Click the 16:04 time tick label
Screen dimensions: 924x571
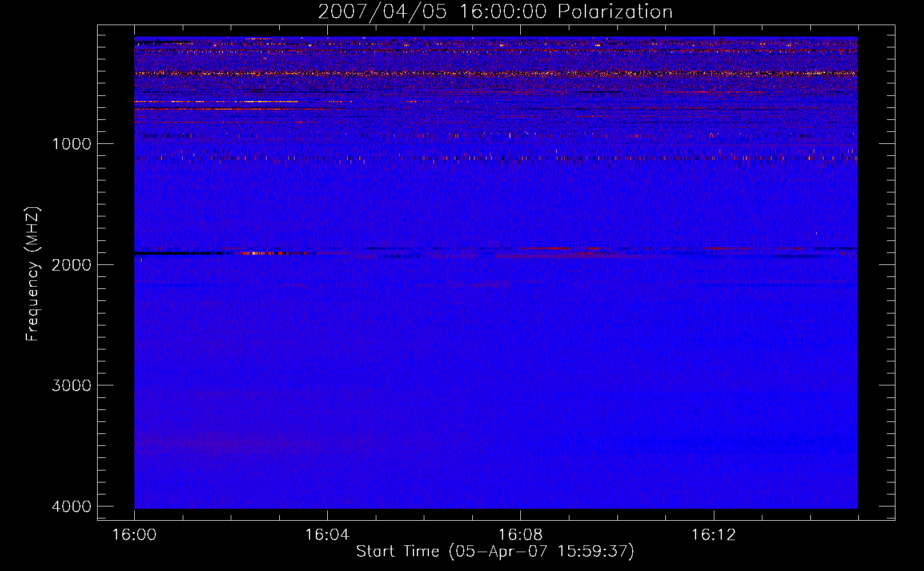pos(327,535)
